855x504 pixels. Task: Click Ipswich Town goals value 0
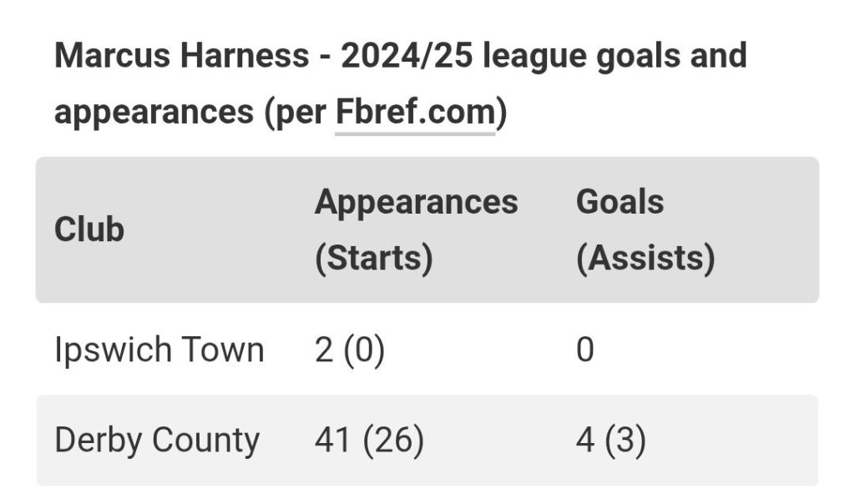[x=585, y=350]
